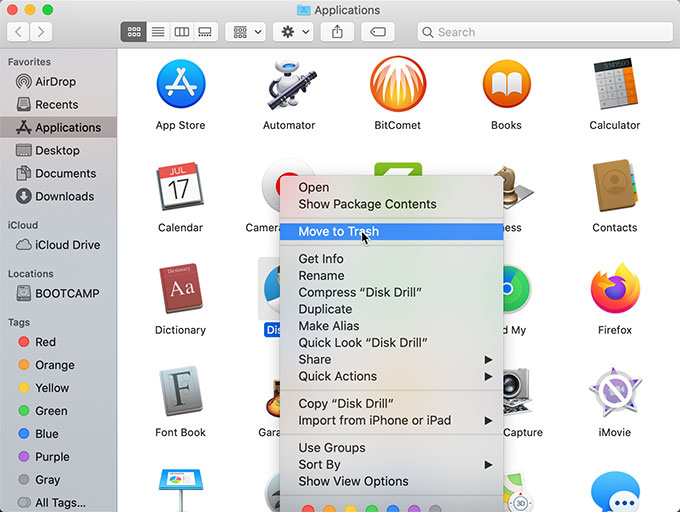Select the Calculator app icon
Screen dimensions: 680x512
(615, 84)
